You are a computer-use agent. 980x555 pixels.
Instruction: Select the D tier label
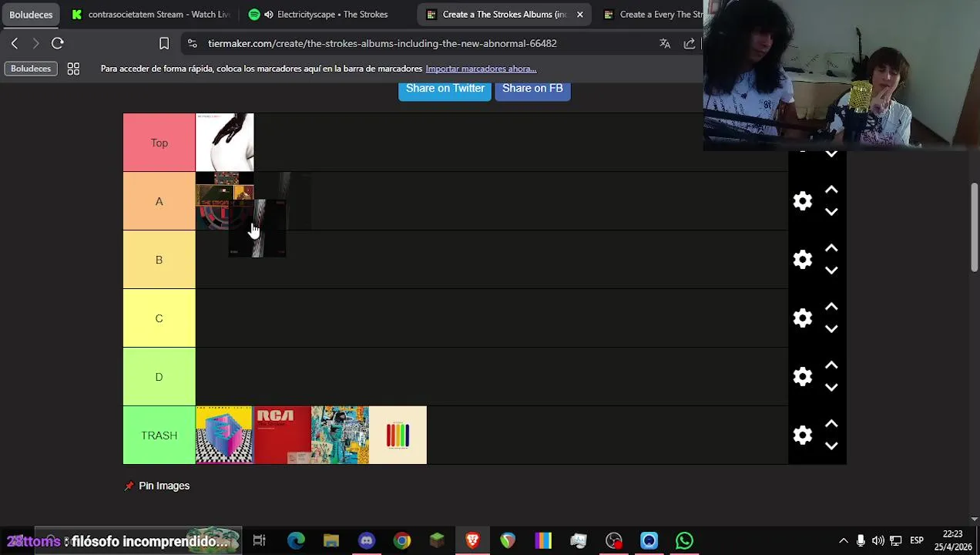(159, 377)
